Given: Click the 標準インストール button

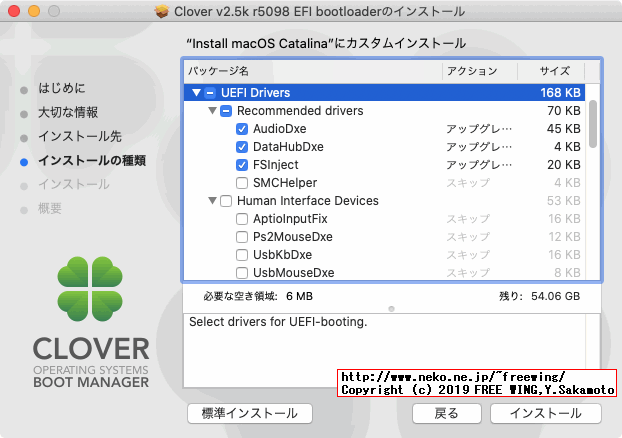Looking at the screenshot, I should click(250, 413).
